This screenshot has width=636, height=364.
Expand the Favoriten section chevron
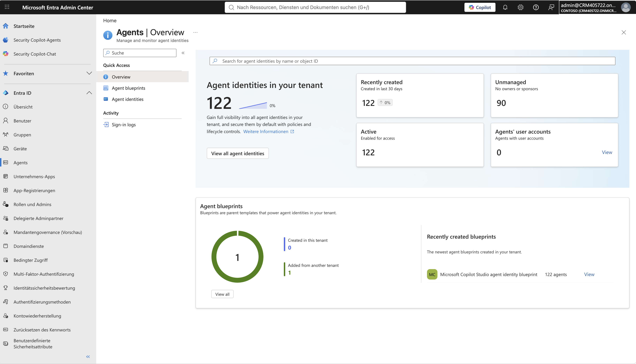(89, 73)
